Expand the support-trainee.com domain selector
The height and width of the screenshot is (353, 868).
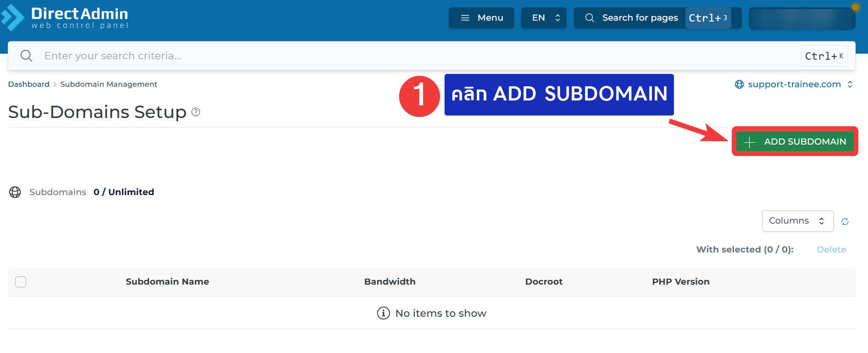click(795, 84)
